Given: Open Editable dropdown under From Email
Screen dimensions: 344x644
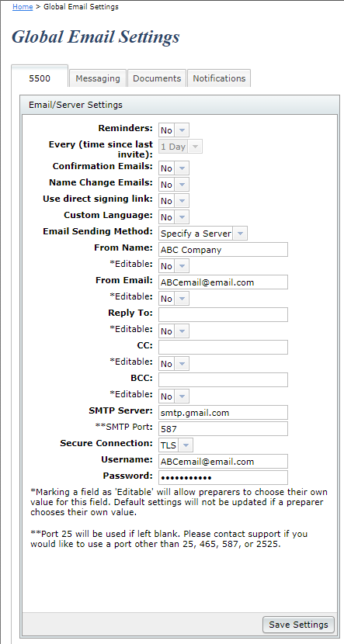Looking at the screenshot, I should 174,298.
